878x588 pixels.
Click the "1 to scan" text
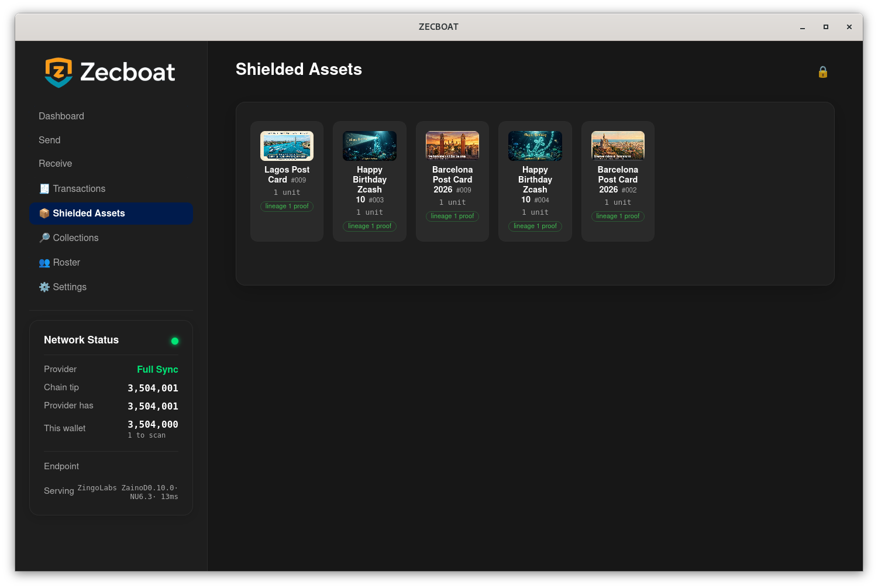(147, 435)
